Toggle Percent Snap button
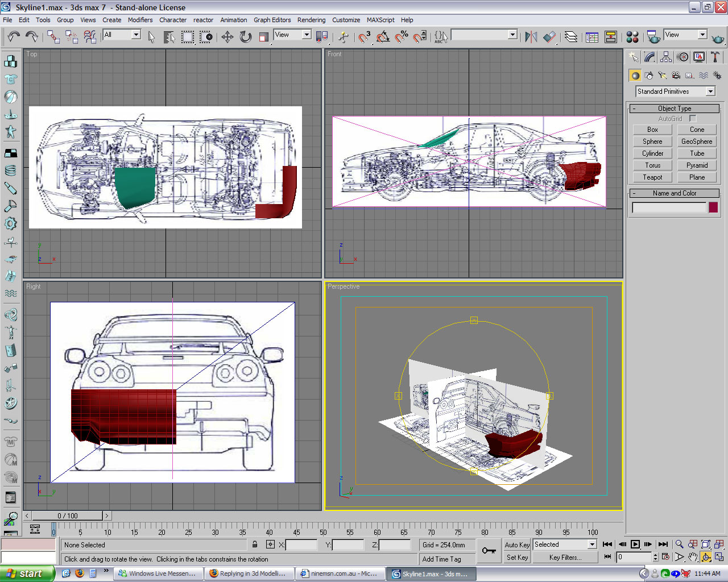This screenshot has height=582, width=728. [401, 37]
